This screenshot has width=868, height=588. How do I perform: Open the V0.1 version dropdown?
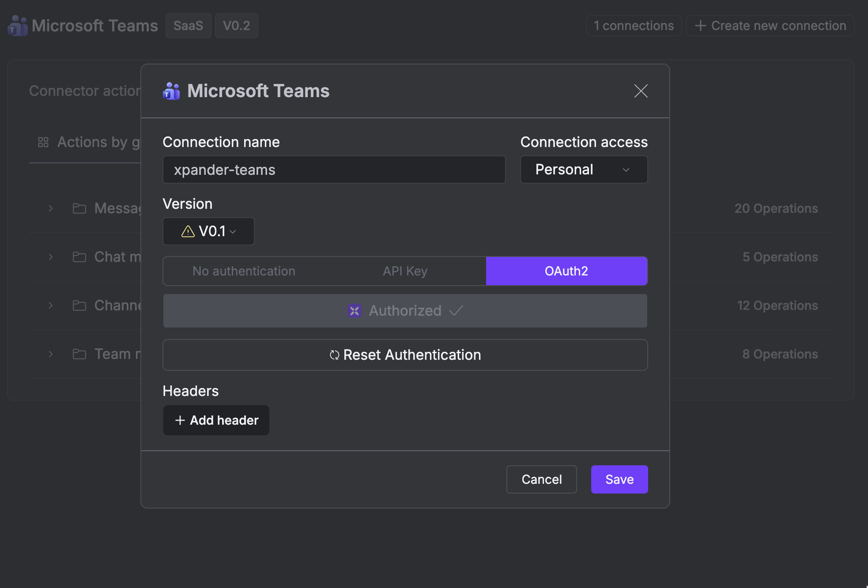point(208,231)
